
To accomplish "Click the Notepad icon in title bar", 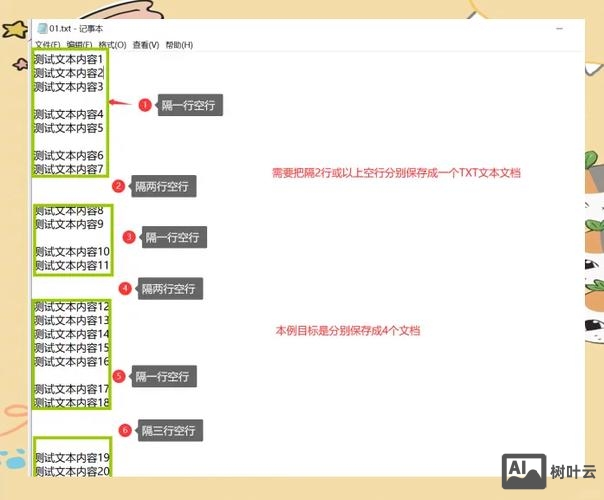I will pos(41,29).
